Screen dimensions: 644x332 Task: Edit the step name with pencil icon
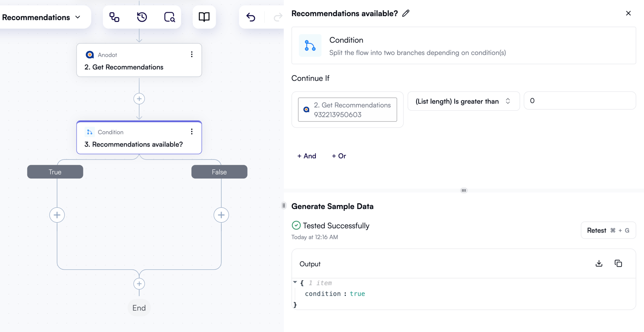click(x=406, y=14)
